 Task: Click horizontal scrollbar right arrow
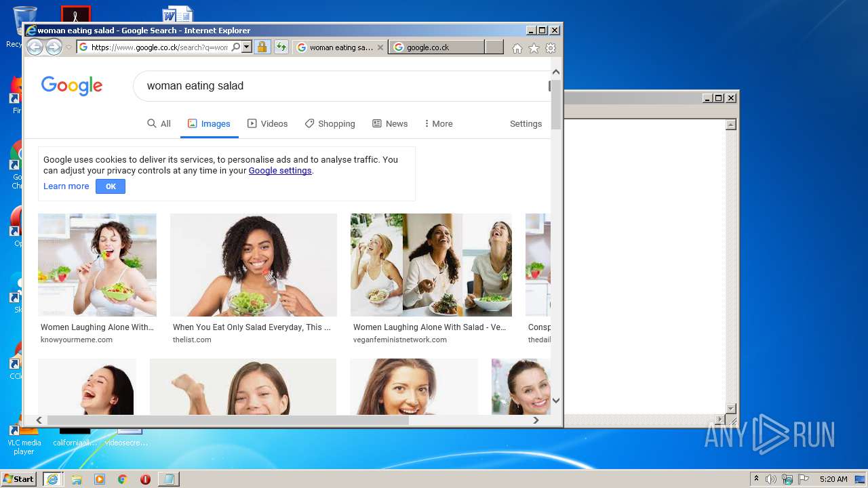pos(536,420)
